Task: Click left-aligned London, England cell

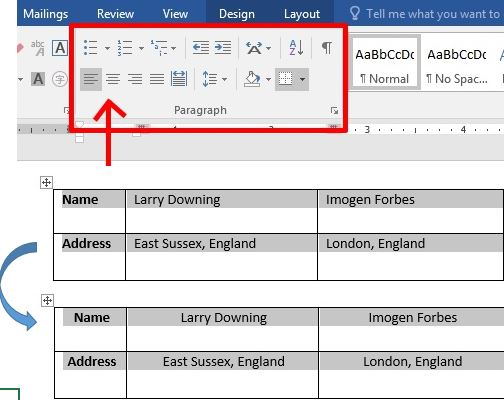Action: pos(411,257)
